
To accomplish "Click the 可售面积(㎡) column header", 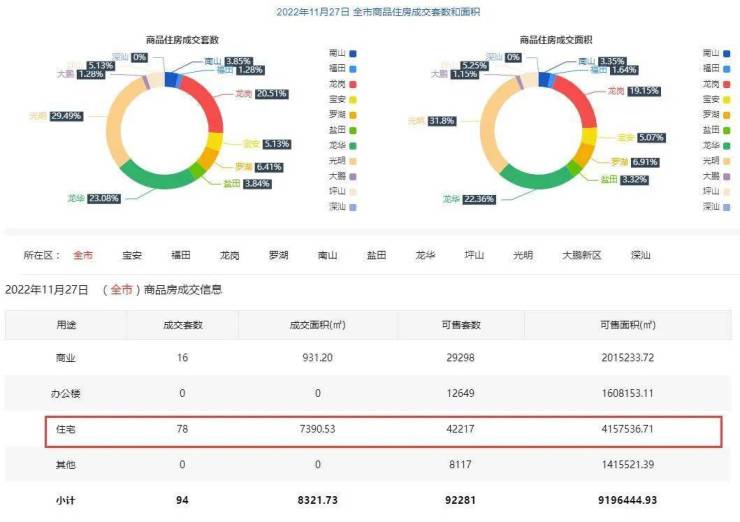I will [628, 325].
